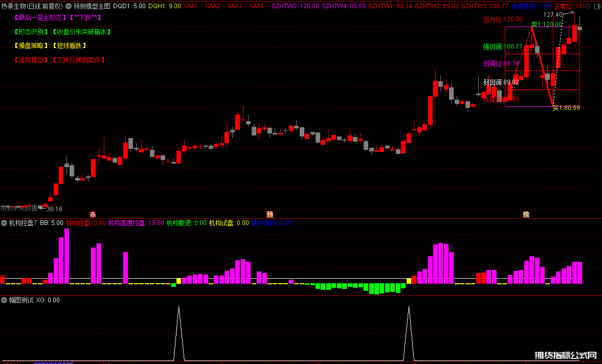This screenshot has width=602, height=364.
Task: Click the 操盘策略 短线看跌 label
Action: click(50, 45)
